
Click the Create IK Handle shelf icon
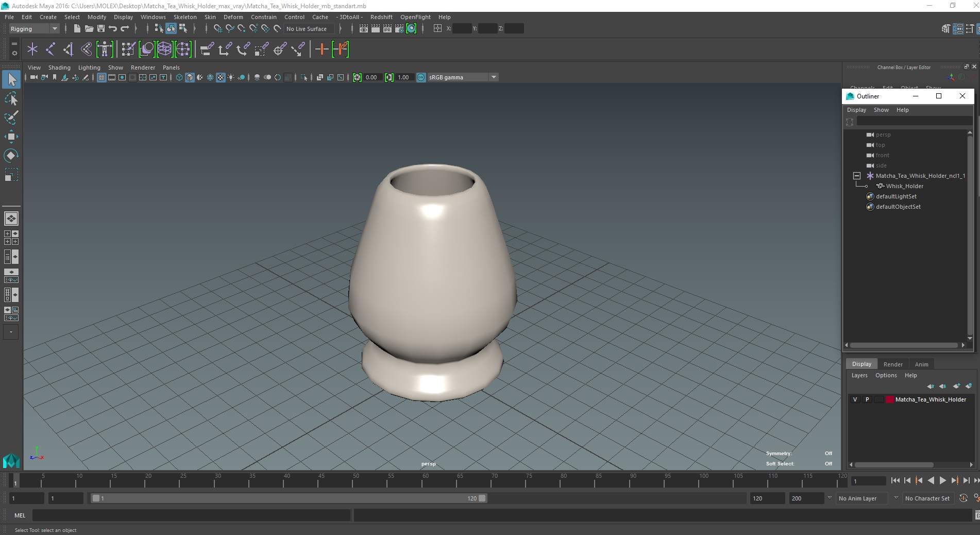pyautogui.click(x=68, y=49)
